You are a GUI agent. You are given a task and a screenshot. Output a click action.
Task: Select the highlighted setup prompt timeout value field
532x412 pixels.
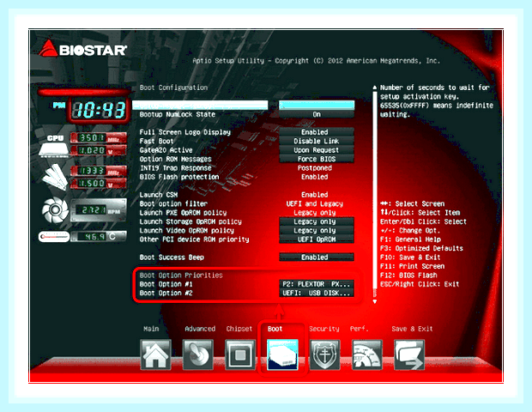tap(317, 105)
